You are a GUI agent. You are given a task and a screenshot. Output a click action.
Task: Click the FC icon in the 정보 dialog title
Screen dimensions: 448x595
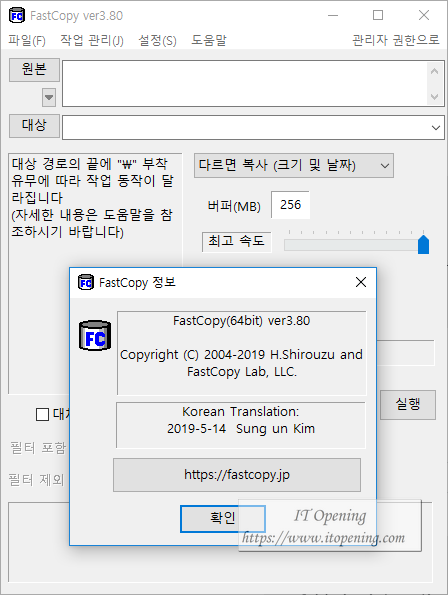86,282
